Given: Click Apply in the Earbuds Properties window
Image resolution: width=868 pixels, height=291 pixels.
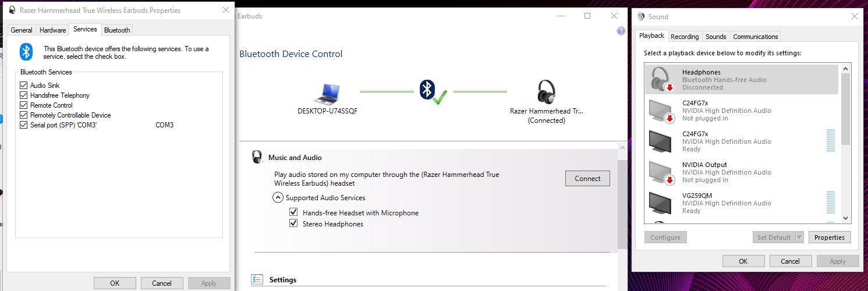Looking at the screenshot, I should pyautogui.click(x=209, y=283).
